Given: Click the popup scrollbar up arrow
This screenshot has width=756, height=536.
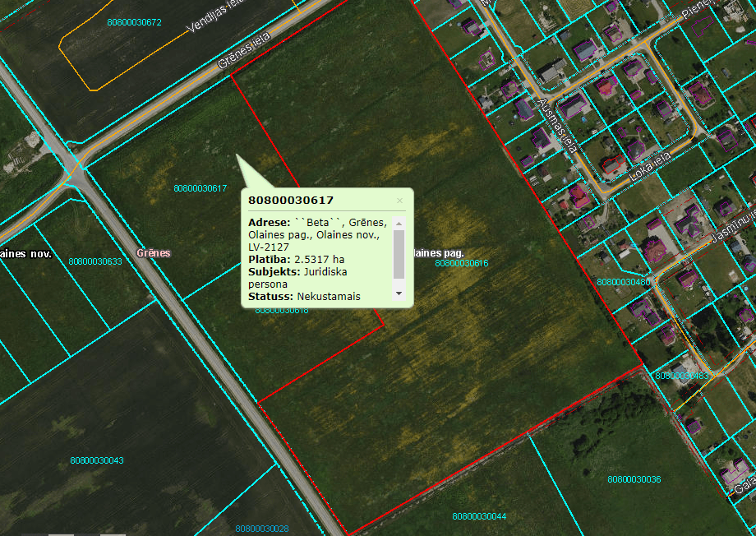Looking at the screenshot, I should click(x=399, y=223).
